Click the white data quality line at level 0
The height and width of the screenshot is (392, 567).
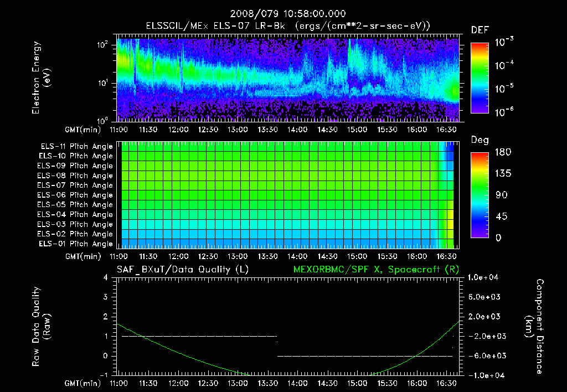pyautogui.click(x=365, y=356)
